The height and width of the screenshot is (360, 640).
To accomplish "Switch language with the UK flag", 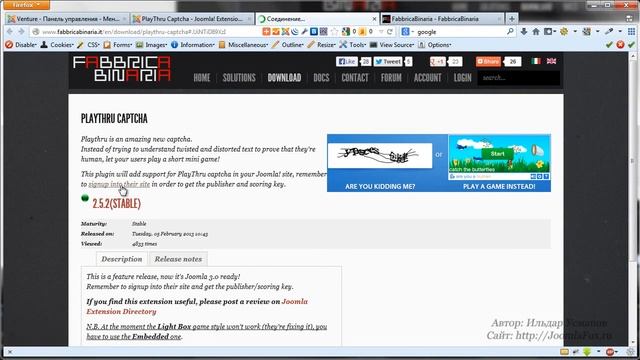I will 551,61.
